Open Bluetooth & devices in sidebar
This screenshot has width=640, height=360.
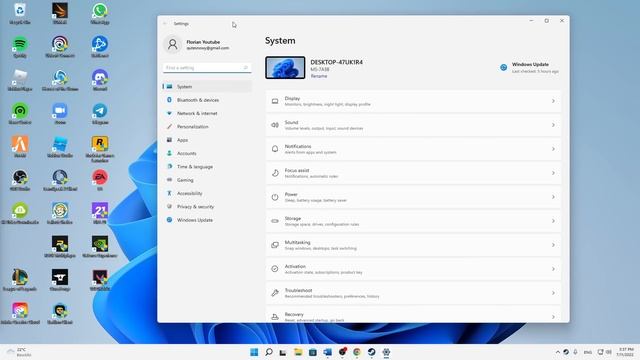click(x=207, y=100)
